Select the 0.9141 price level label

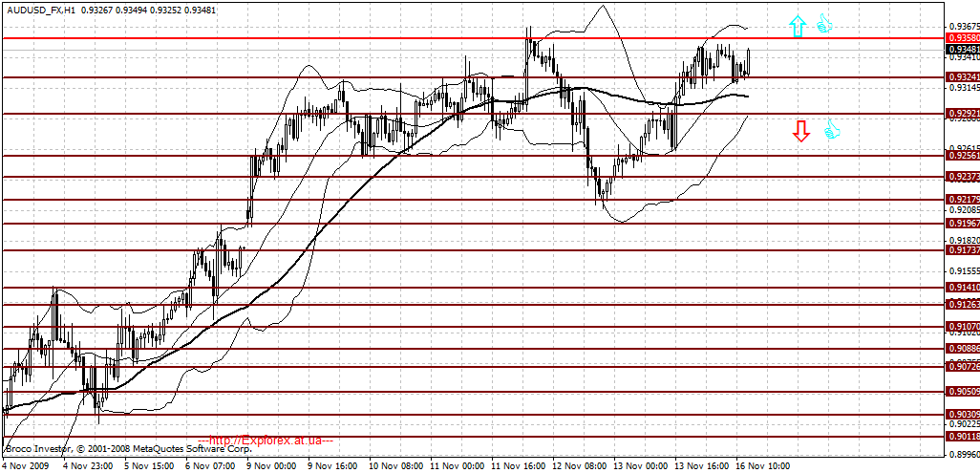963,288
